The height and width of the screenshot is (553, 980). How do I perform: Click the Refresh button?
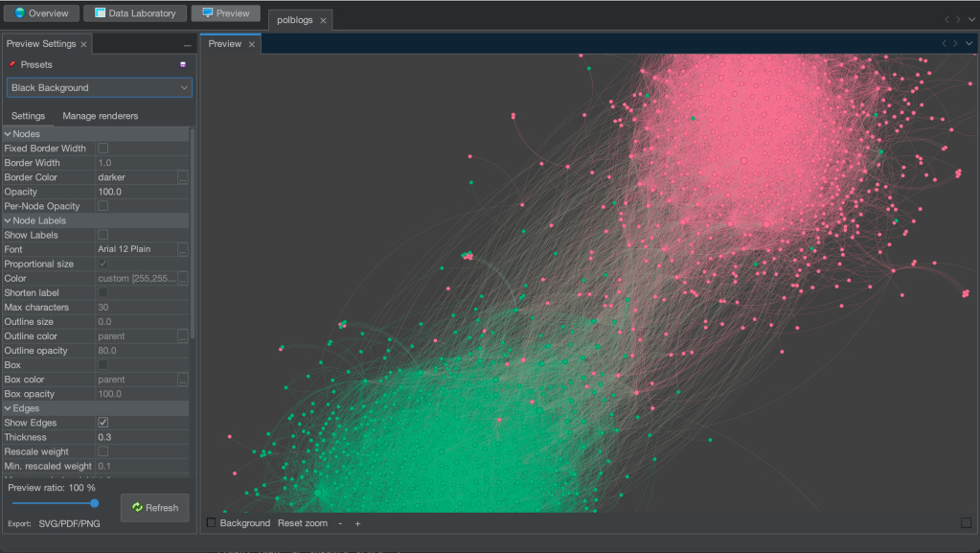[x=155, y=507]
